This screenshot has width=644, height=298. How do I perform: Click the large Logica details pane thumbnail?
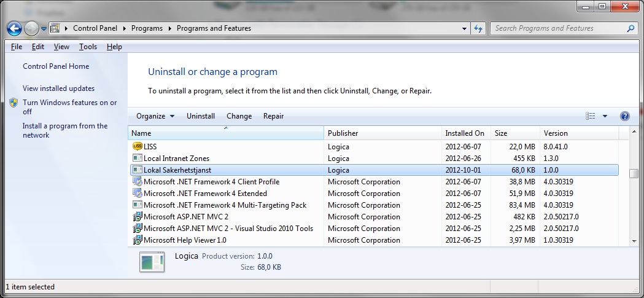152,261
